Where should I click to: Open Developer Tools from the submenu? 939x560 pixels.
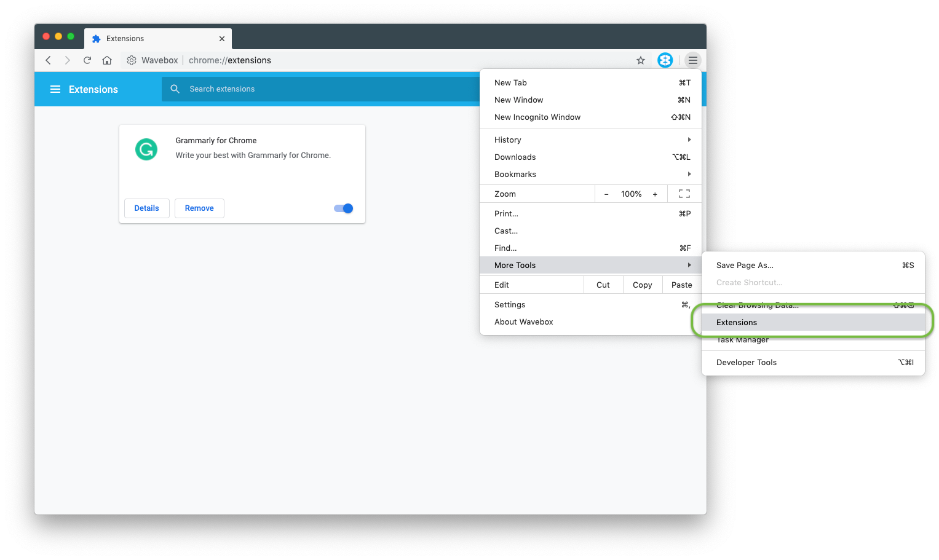[747, 363]
